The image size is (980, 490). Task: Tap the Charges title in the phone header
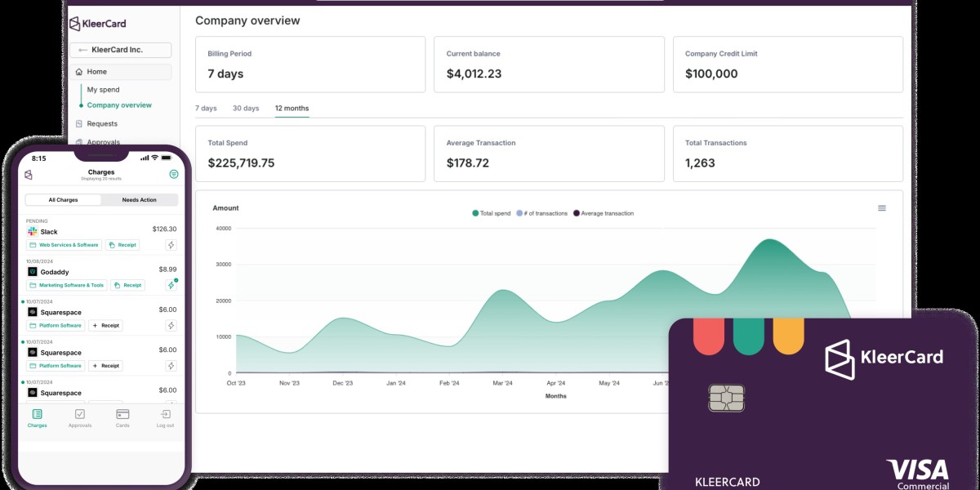pyautogui.click(x=101, y=172)
